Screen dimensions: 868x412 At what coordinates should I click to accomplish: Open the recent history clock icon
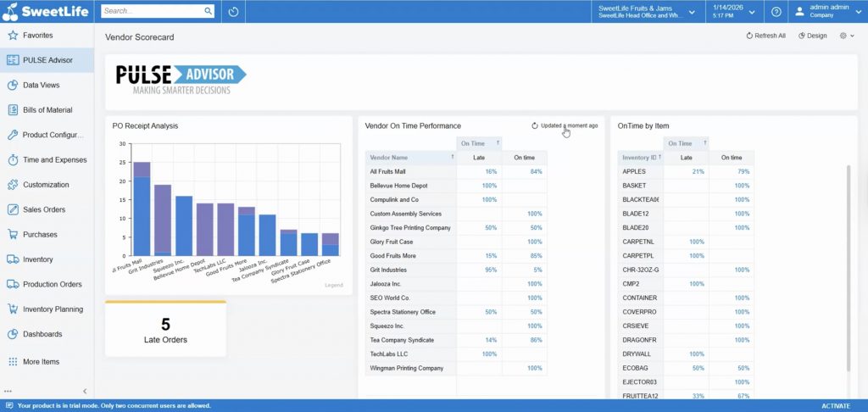tap(233, 12)
